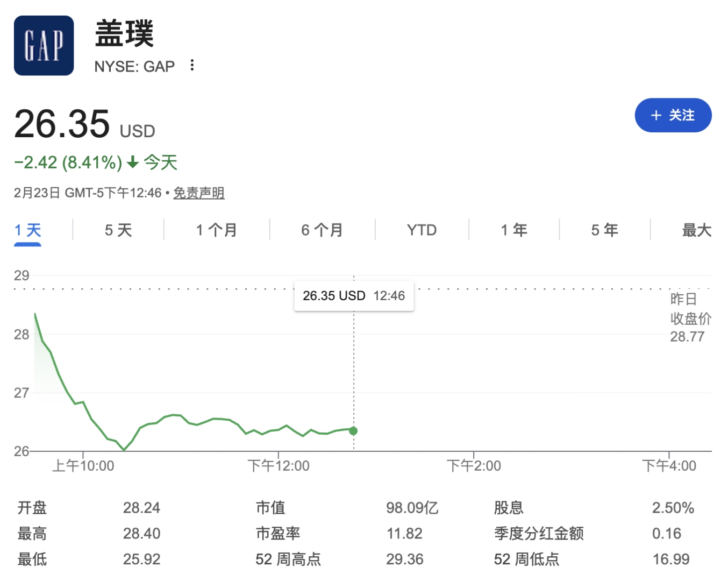This screenshot has height=581, width=728.
Task: Open the 免责声明 disclaimer link
Action: (198, 193)
